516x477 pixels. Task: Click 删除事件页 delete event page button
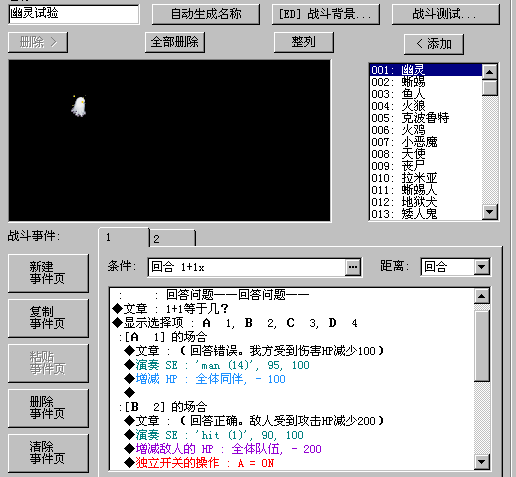click(x=48, y=408)
